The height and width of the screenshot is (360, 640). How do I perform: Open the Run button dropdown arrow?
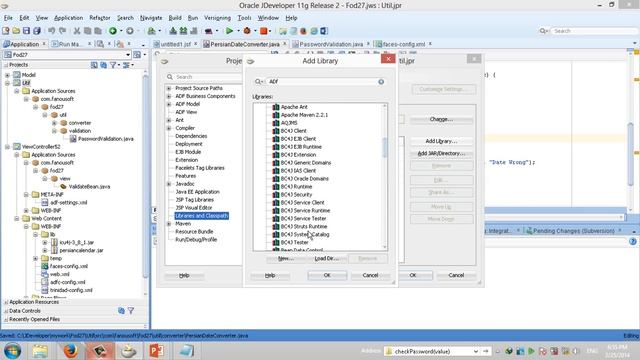(x=238, y=31)
